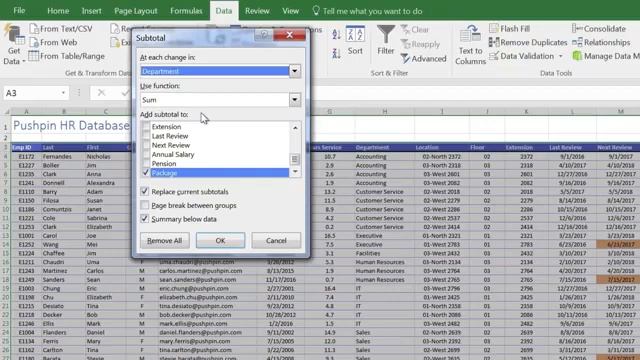The image size is (640, 360).
Task: Select row 20 header
Action: click(x=6, y=297)
